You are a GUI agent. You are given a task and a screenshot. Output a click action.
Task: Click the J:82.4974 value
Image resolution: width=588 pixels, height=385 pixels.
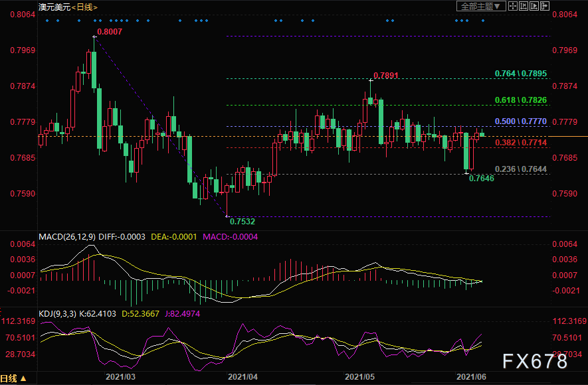coord(182,313)
